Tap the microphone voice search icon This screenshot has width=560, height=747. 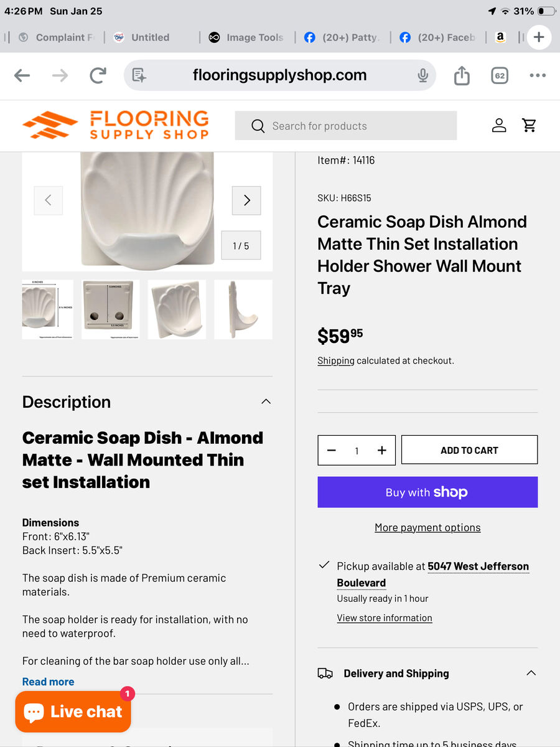423,75
